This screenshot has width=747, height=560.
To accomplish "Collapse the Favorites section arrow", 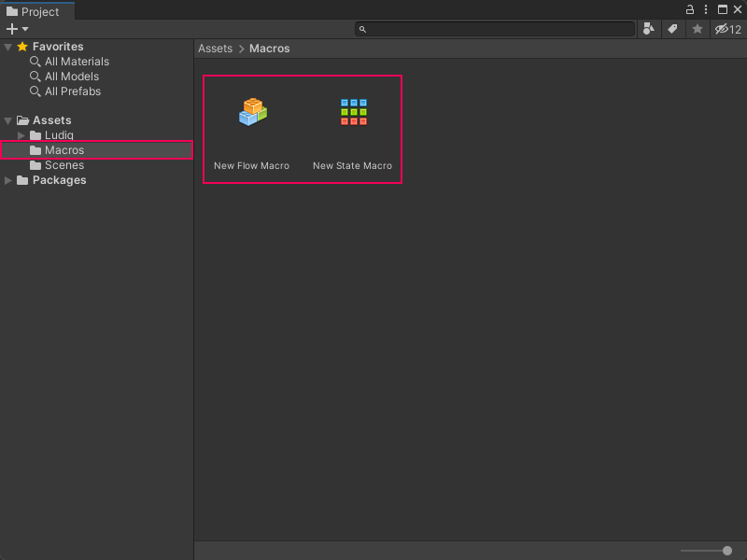I will (x=8, y=47).
